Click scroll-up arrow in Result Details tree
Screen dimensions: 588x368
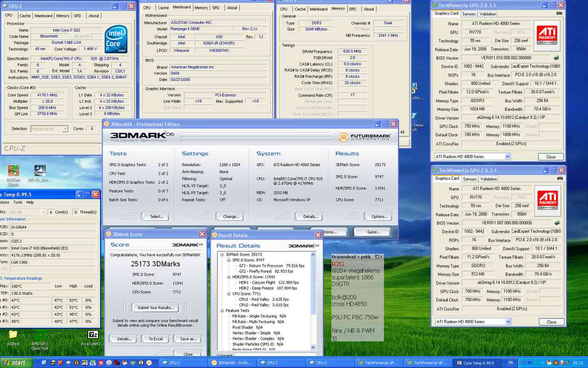click(x=314, y=254)
